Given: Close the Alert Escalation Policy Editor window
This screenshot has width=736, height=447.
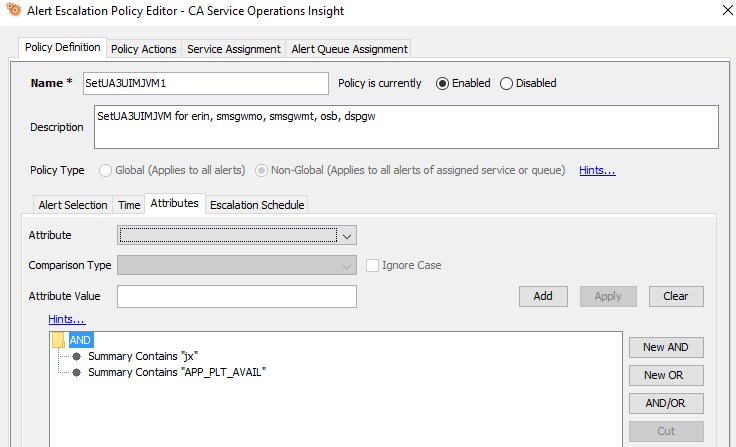Looking at the screenshot, I should pyautogui.click(x=727, y=10).
